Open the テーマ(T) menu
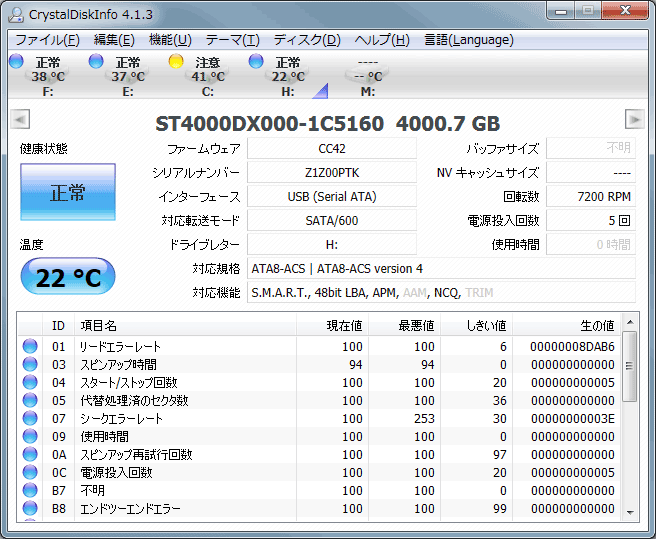The image size is (656, 539). [x=233, y=40]
